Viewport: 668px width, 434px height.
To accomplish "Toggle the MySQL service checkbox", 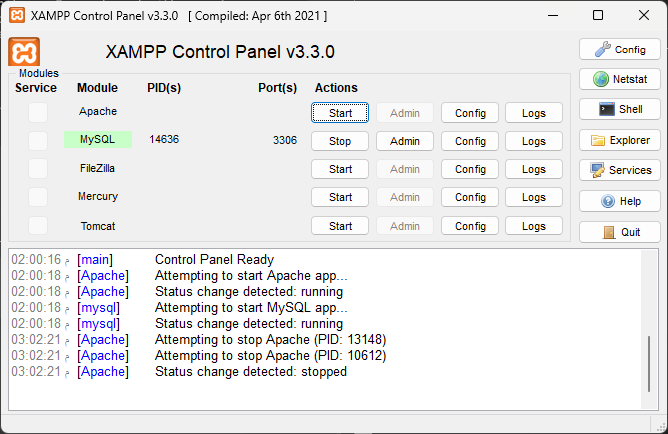I will point(38,141).
